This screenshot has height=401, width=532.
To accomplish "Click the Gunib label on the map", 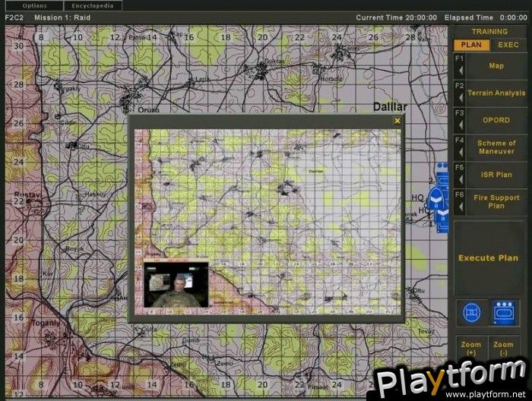I will point(191,340).
